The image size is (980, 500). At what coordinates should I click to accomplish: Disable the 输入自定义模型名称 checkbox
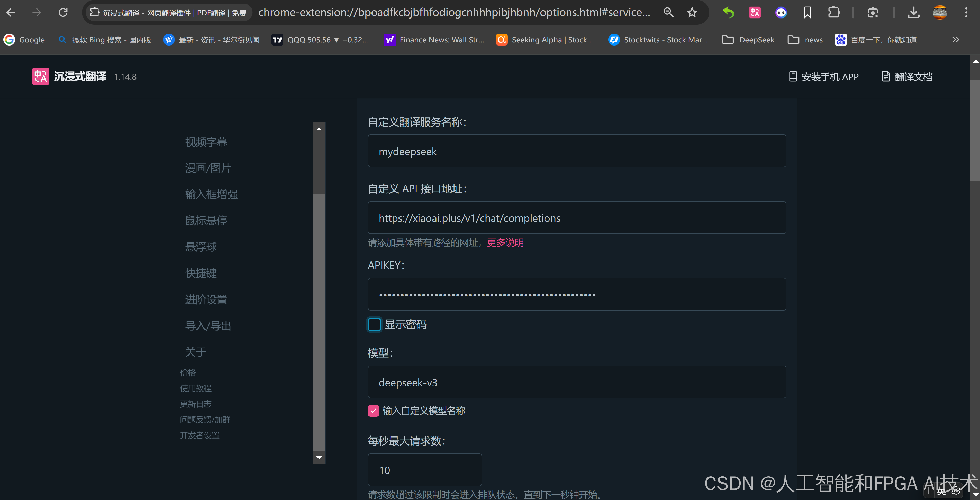[x=373, y=411]
